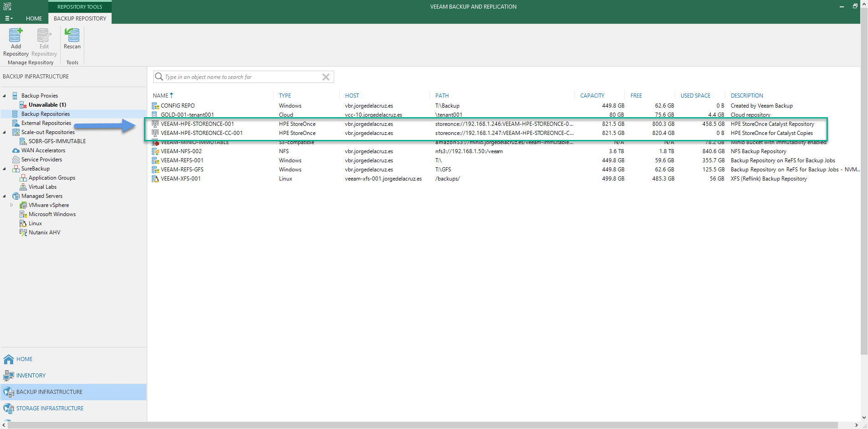Click the nfs3://192.168.1.50:/veeam path cell
This screenshot has height=429, width=868.
click(469, 151)
